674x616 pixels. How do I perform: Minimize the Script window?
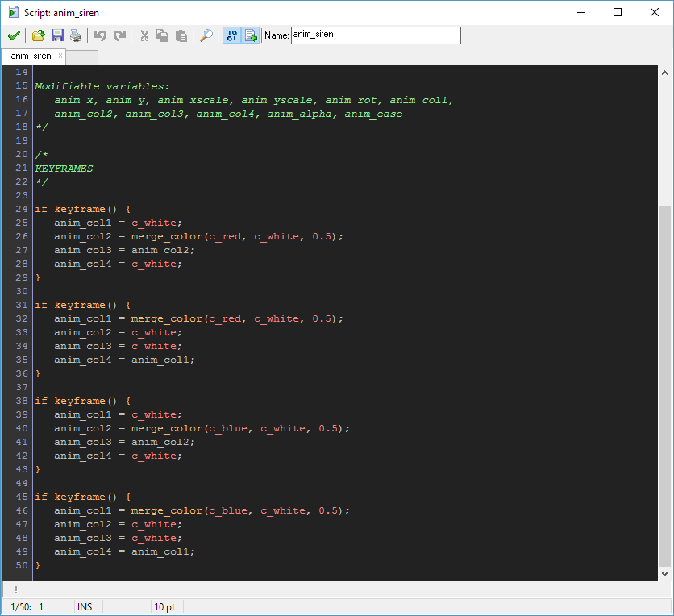[581, 12]
